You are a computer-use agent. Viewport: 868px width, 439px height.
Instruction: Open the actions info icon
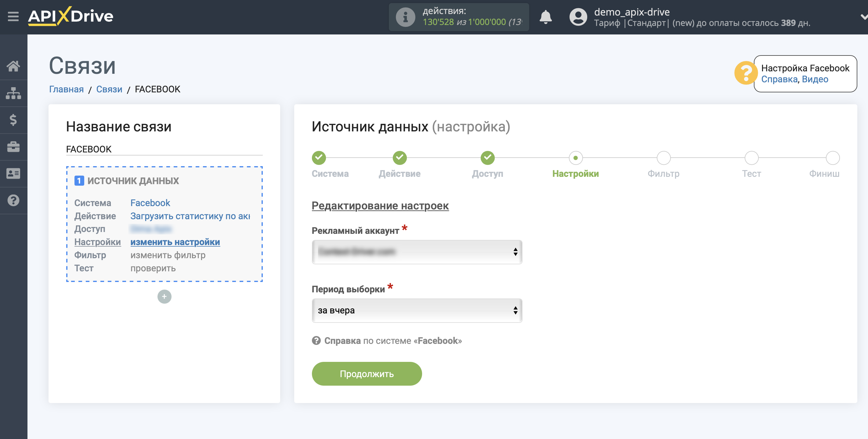click(x=405, y=17)
